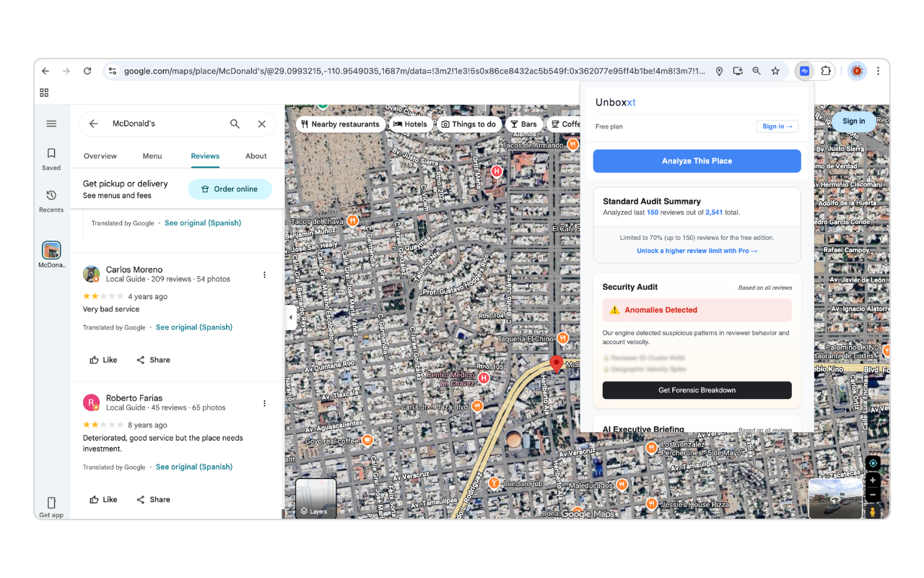
Task: Click the London Pub map marker
Action: [x=494, y=483]
